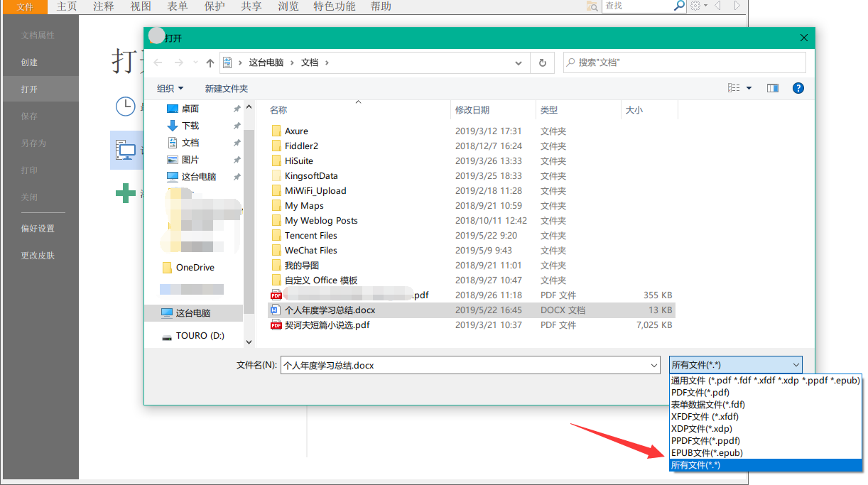Switch to the 注释 ribbon tab
Screen dimensions: 868x485
click(x=104, y=6)
